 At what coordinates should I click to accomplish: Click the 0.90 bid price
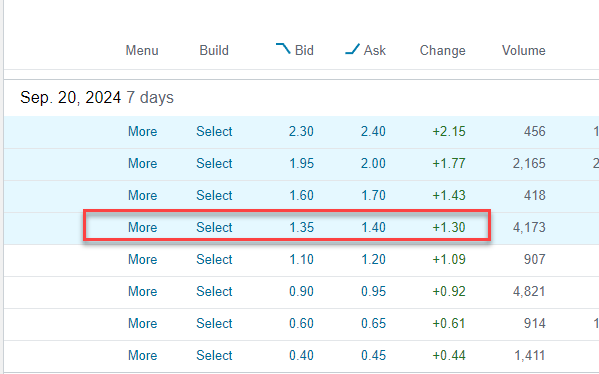(x=301, y=291)
